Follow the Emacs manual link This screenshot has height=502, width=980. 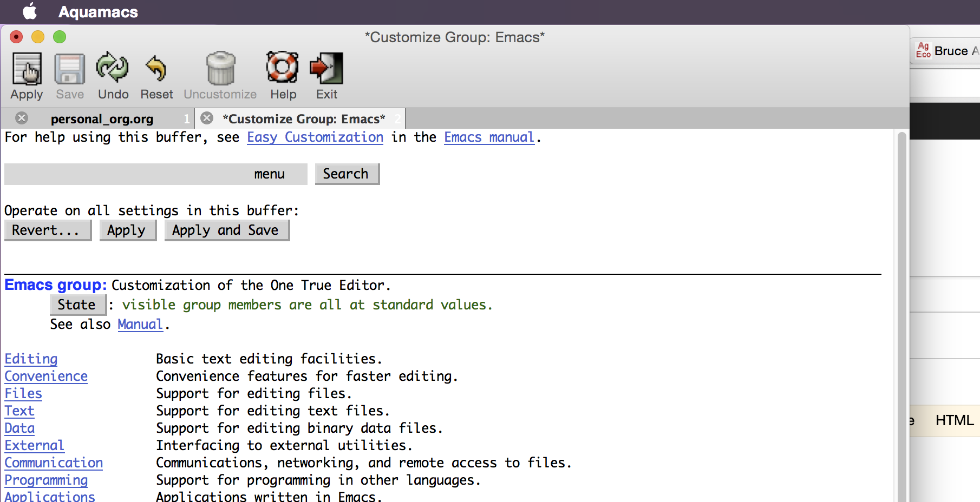click(x=489, y=137)
